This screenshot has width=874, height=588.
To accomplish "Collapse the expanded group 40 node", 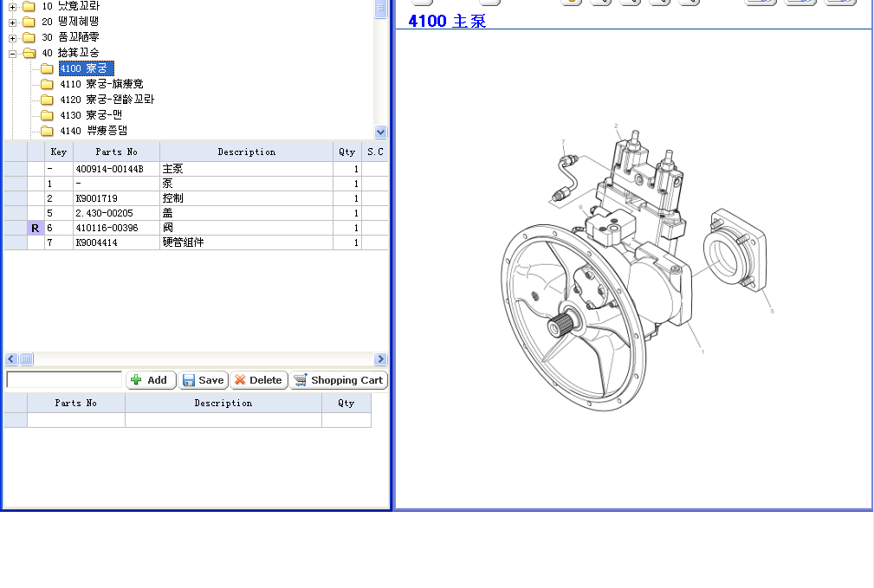I will 13,53.
